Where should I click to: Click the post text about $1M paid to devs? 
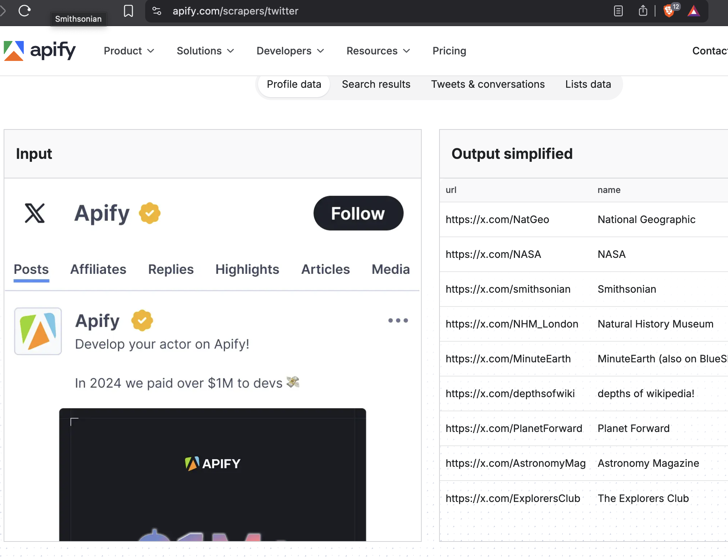187,383
